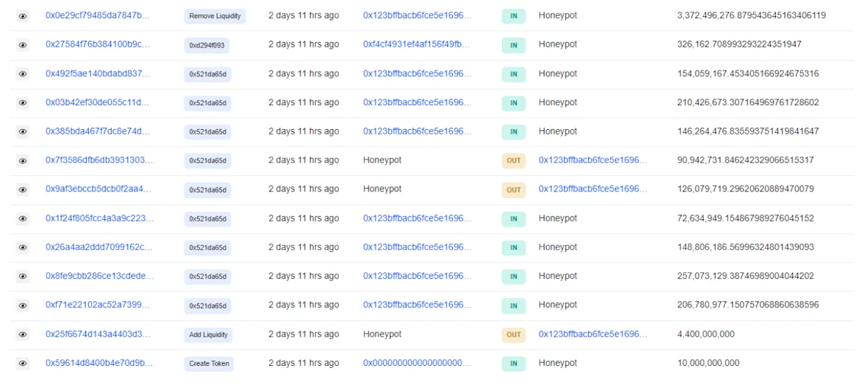Click the age text on the Remove Liquidity row
The width and height of the screenshot is (868, 387).
click(x=304, y=16)
